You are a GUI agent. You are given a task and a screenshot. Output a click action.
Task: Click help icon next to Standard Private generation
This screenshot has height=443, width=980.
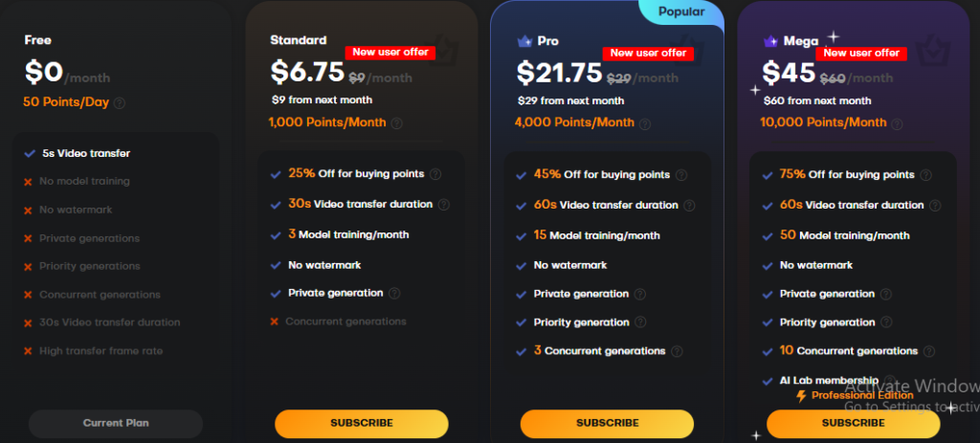click(394, 293)
